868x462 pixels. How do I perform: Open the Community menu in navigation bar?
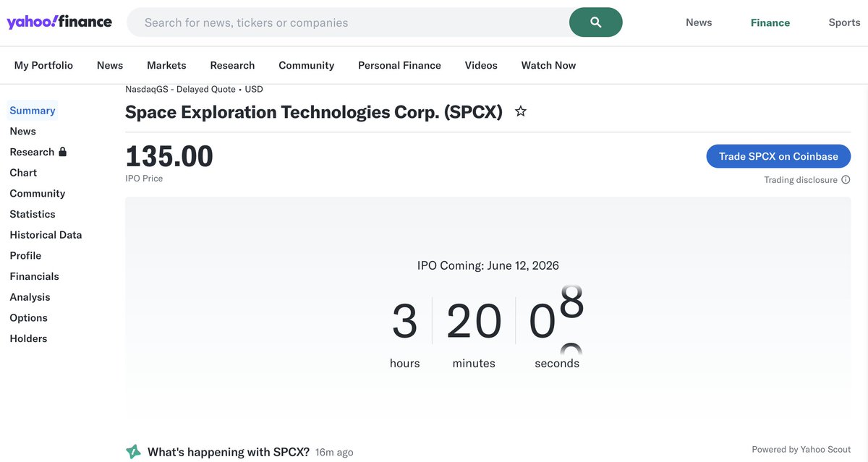tap(307, 65)
